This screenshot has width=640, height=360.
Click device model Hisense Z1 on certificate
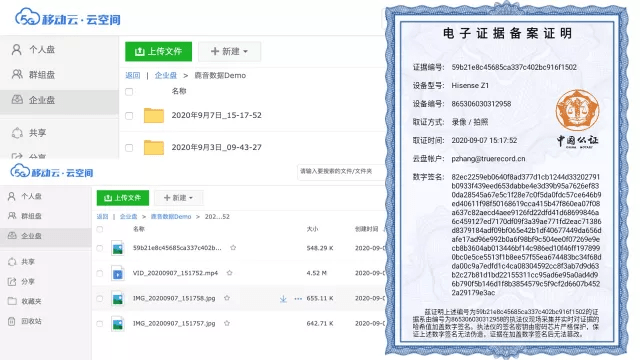(x=470, y=85)
